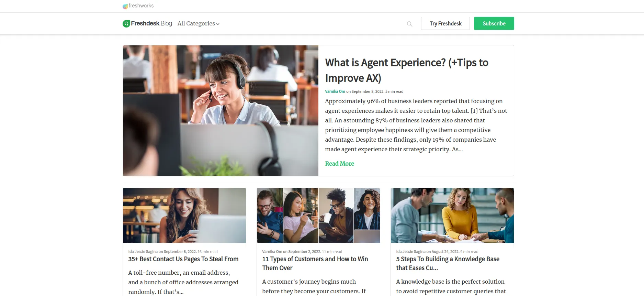The width and height of the screenshot is (644, 296).
Task: Open the four-people collage thumbnail
Action: click(x=318, y=216)
